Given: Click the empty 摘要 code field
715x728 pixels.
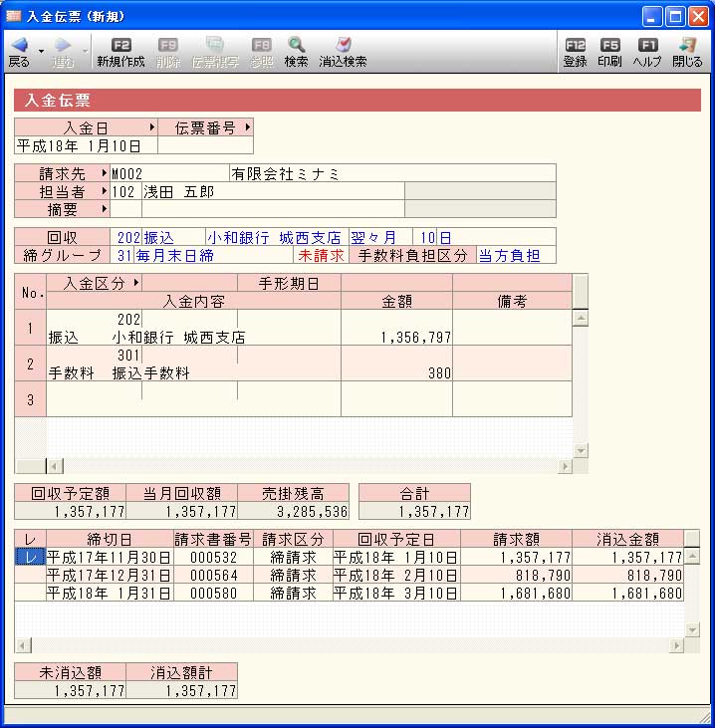Looking at the screenshot, I should [x=125, y=209].
